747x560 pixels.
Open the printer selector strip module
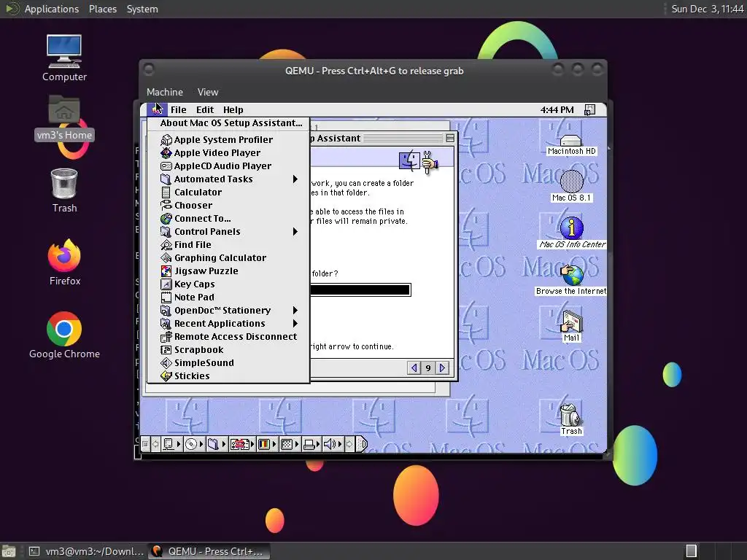click(312, 444)
